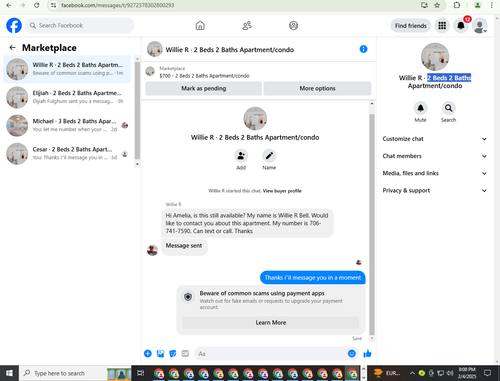Image resolution: width=500 pixels, height=381 pixels.
Task: Reload the browser page
Action: (37, 5)
